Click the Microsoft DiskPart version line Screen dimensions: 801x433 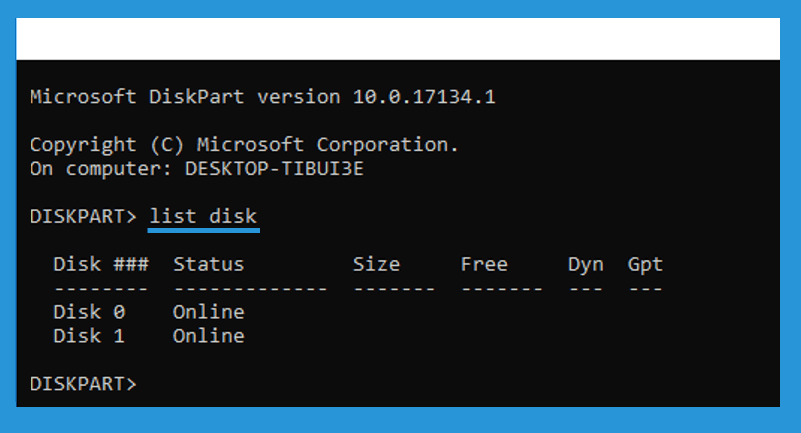click(x=263, y=97)
